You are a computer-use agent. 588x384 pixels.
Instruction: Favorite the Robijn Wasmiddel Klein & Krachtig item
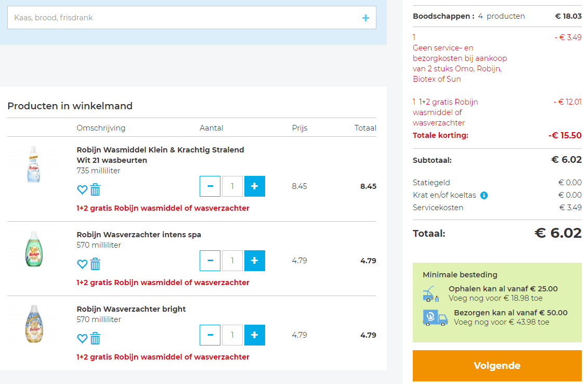click(82, 189)
